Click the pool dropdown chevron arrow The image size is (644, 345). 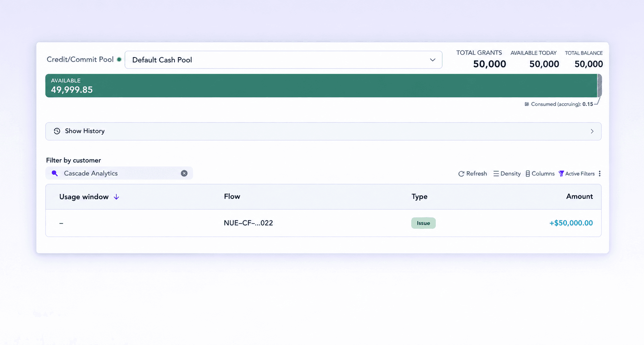click(x=433, y=60)
